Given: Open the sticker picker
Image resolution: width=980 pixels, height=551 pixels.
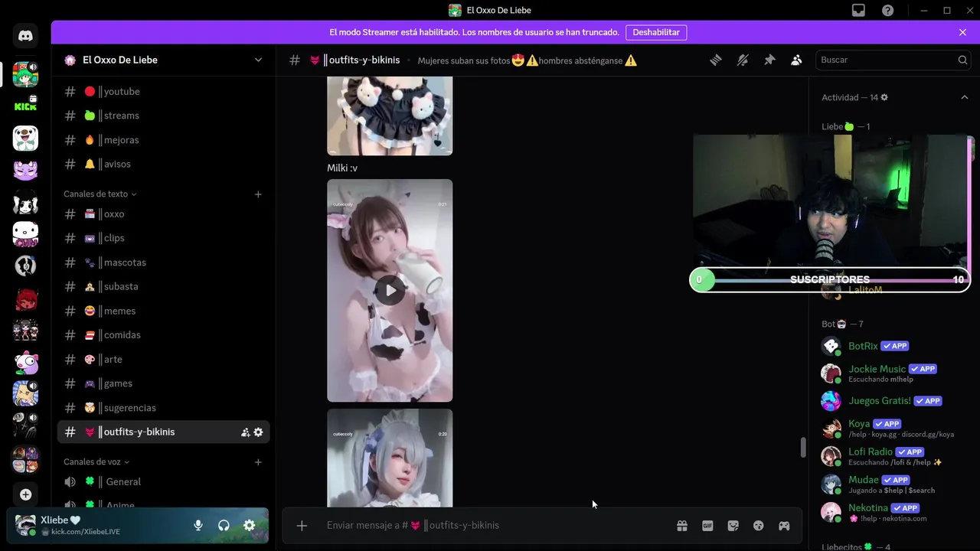Looking at the screenshot, I should click(x=733, y=525).
